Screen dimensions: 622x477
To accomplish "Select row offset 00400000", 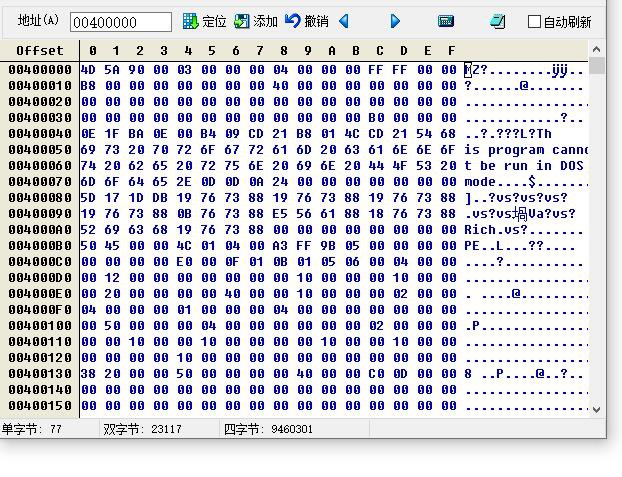I will click(40, 70).
